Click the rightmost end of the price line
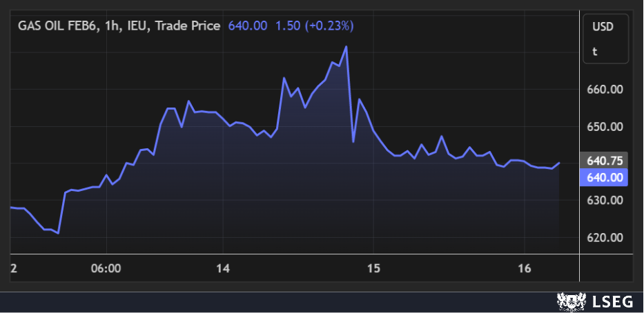 [558, 163]
